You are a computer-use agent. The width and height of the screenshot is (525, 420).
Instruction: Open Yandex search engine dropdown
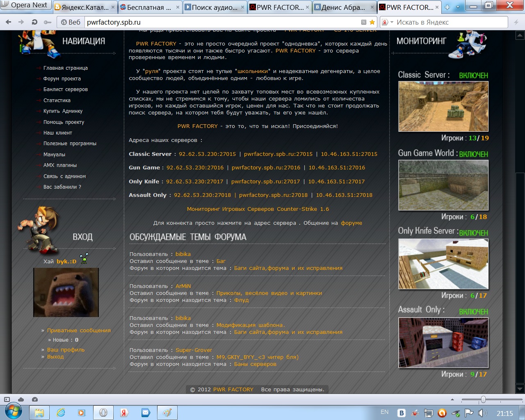(388, 22)
